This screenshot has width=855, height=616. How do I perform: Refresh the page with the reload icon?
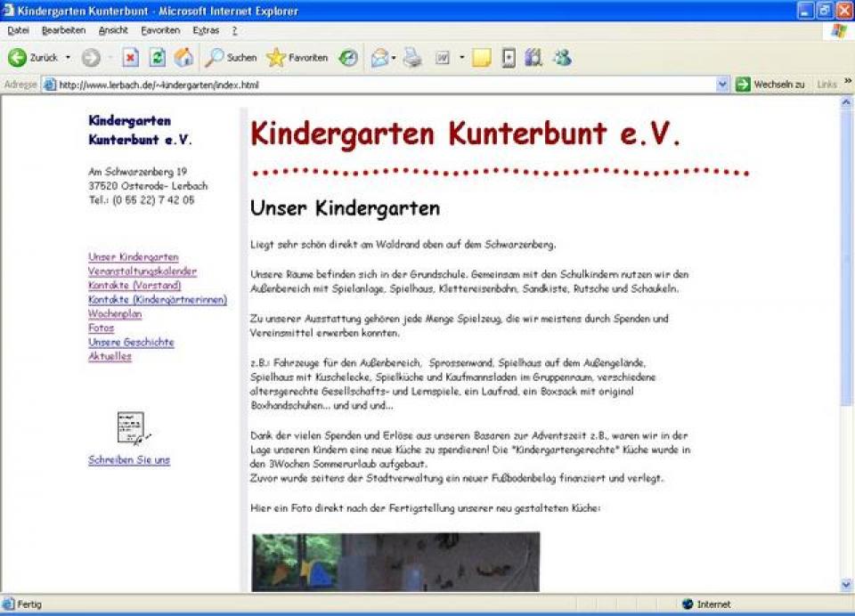[x=157, y=58]
